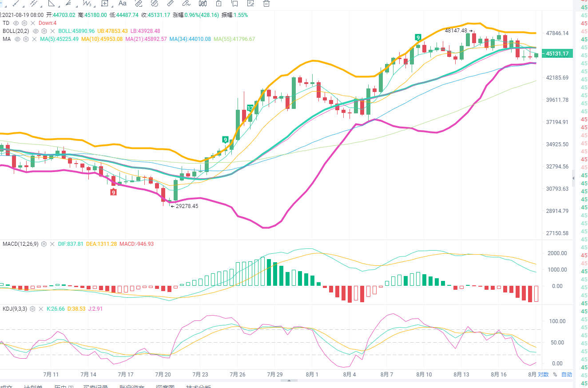
Task: Click the current price tag 45131.17
Action: 558,54
